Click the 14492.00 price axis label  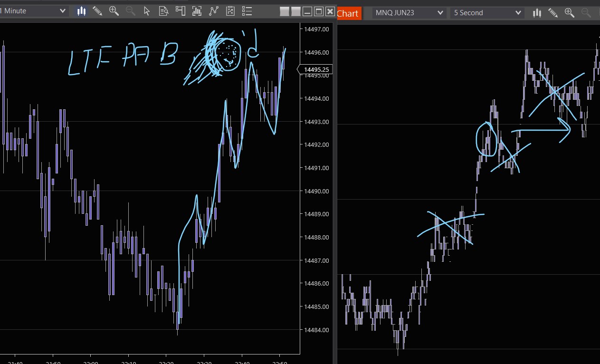[316, 145]
